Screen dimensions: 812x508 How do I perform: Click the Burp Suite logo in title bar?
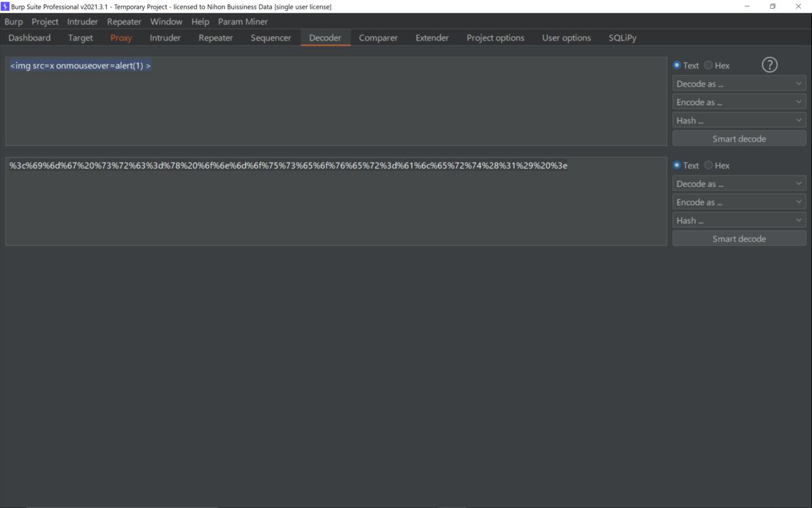pos(5,6)
